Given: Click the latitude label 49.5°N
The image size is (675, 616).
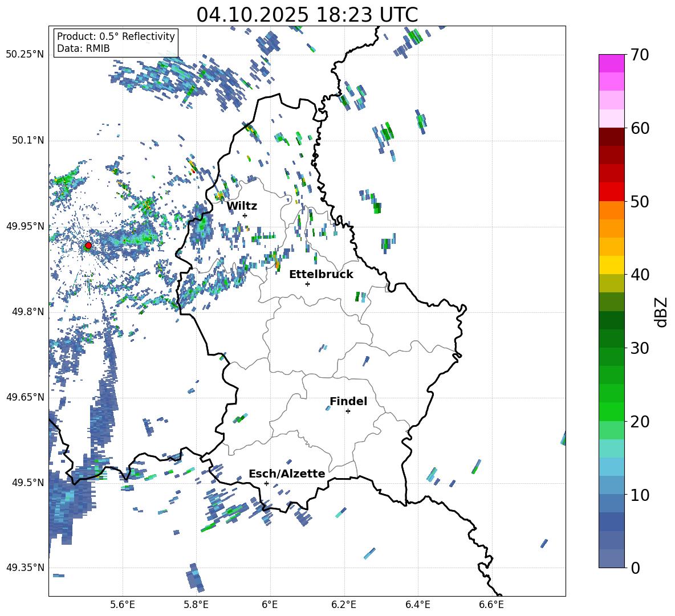Looking at the screenshot, I should [x=27, y=482].
